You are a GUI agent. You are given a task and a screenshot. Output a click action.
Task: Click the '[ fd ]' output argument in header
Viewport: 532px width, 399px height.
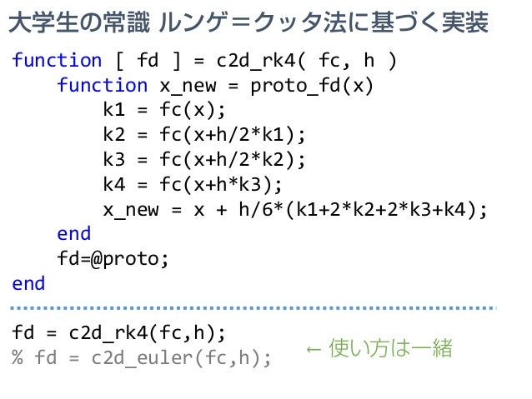(148, 61)
